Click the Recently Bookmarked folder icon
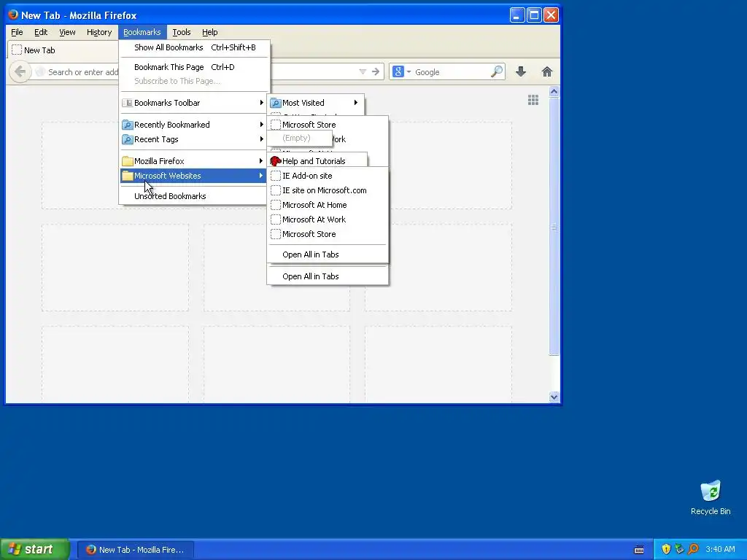 click(127, 125)
